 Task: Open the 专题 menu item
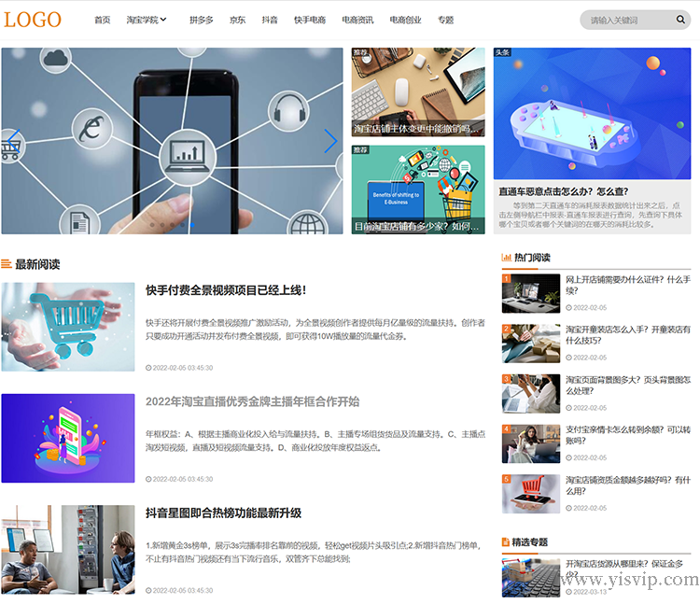point(445,20)
